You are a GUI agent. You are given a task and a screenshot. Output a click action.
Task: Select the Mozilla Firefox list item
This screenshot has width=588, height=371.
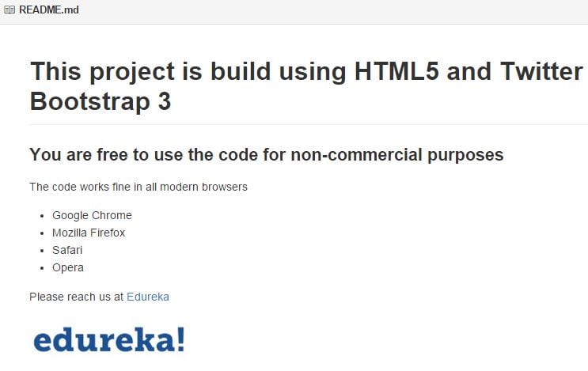click(89, 233)
